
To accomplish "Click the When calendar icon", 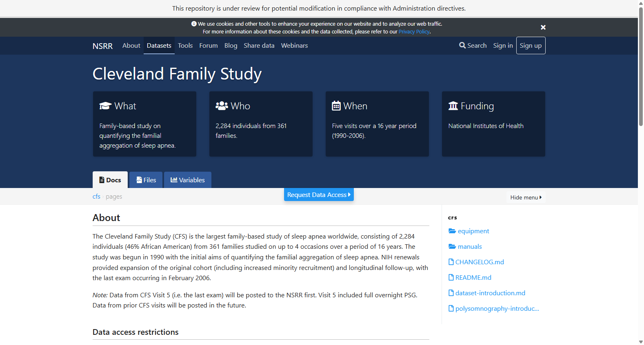I will (336, 106).
